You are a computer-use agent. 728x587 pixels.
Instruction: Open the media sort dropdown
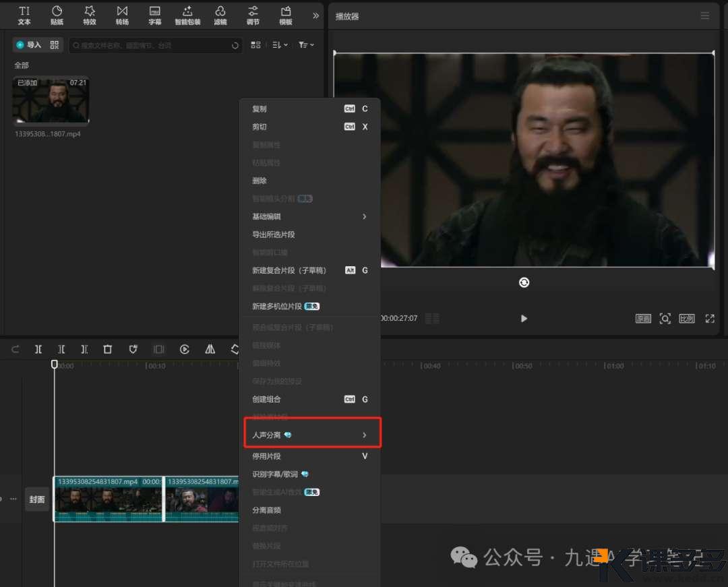pyautogui.click(x=280, y=45)
